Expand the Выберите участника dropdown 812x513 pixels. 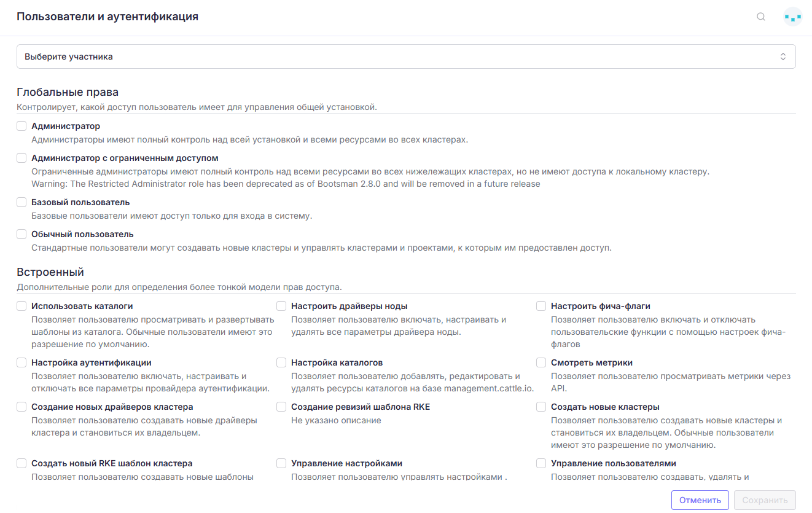[406, 57]
